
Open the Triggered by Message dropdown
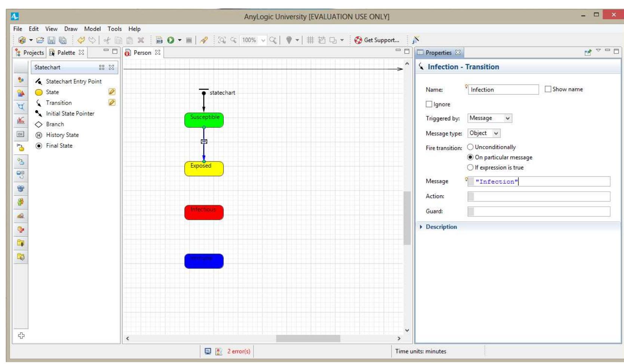coord(489,118)
